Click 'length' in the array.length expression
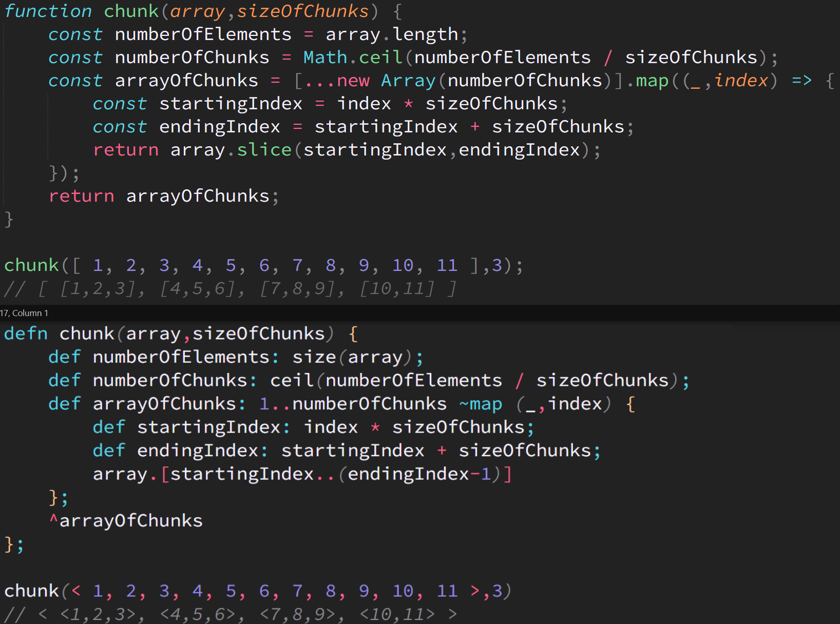The width and height of the screenshot is (840, 624). [425, 34]
